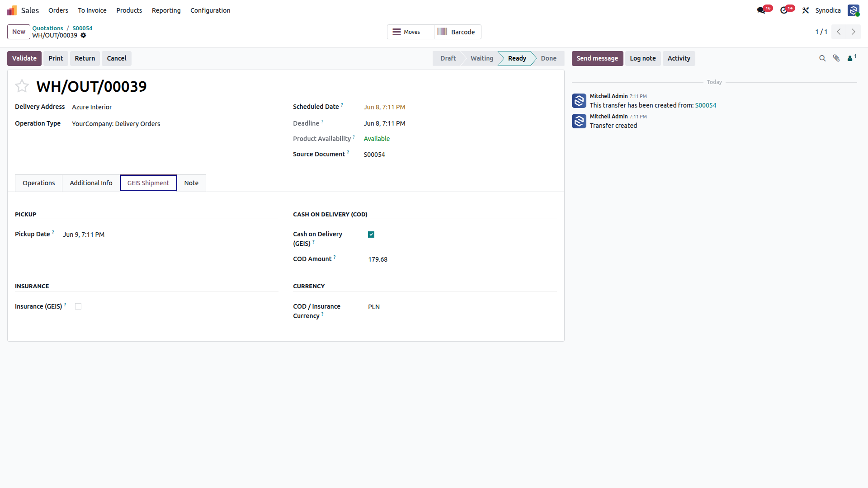Open S00054 breadcrumb link
Image resolution: width=868 pixels, height=488 pixels.
pos(82,28)
